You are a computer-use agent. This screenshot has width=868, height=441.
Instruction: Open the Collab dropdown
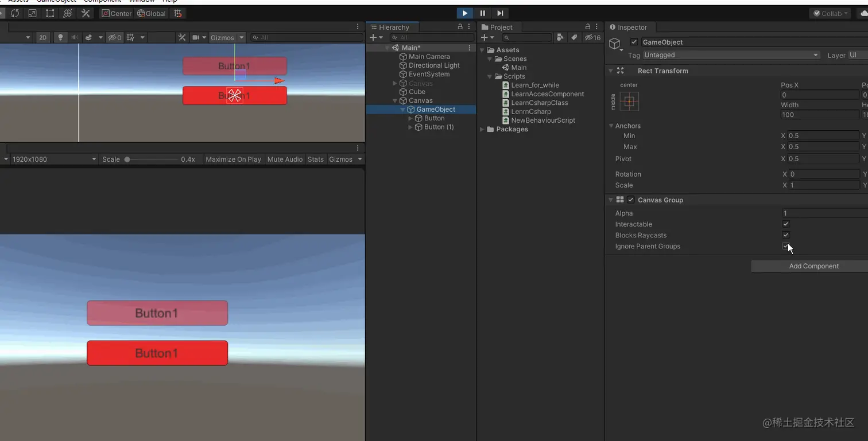[x=831, y=13]
